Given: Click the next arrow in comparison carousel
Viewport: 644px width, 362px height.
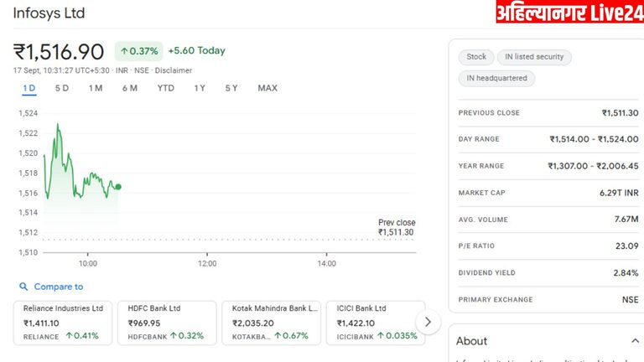Looking at the screenshot, I should pyautogui.click(x=428, y=322).
